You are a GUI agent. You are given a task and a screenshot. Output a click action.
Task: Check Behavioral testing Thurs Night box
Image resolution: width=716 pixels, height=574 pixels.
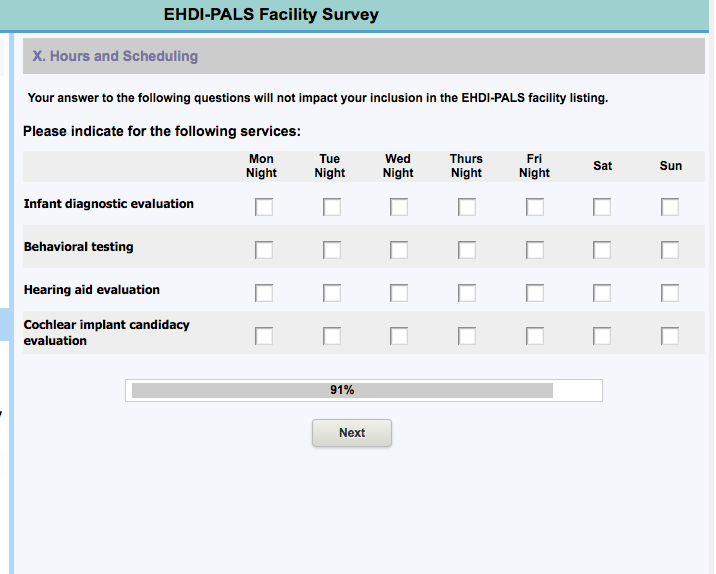click(467, 250)
